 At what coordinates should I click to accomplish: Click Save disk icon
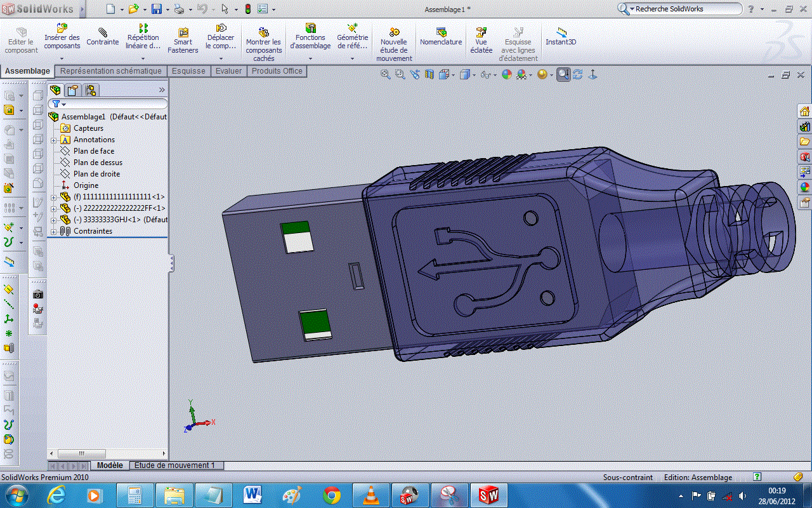(156, 9)
